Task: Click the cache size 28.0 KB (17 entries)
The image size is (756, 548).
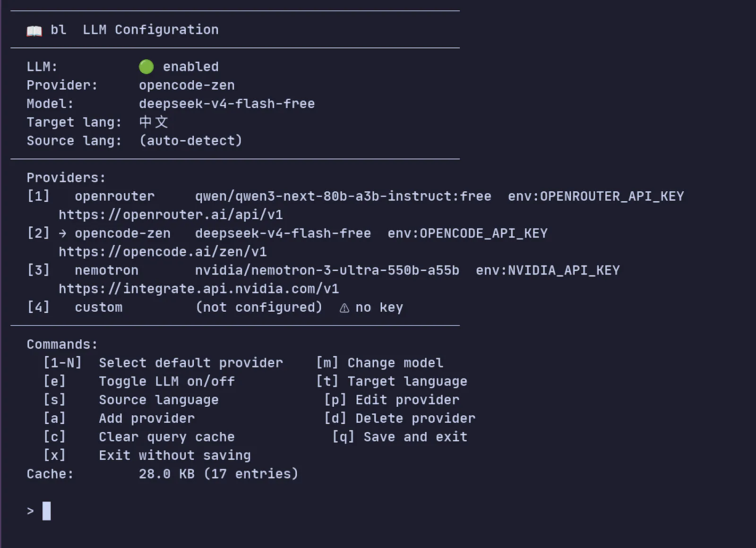Action: tap(219, 474)
